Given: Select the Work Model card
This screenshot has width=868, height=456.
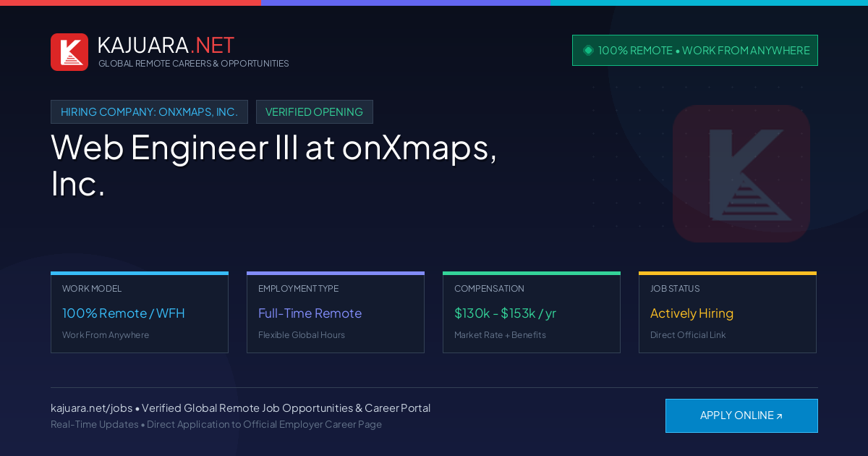Looking at the screenshot, I should [140, 312].
